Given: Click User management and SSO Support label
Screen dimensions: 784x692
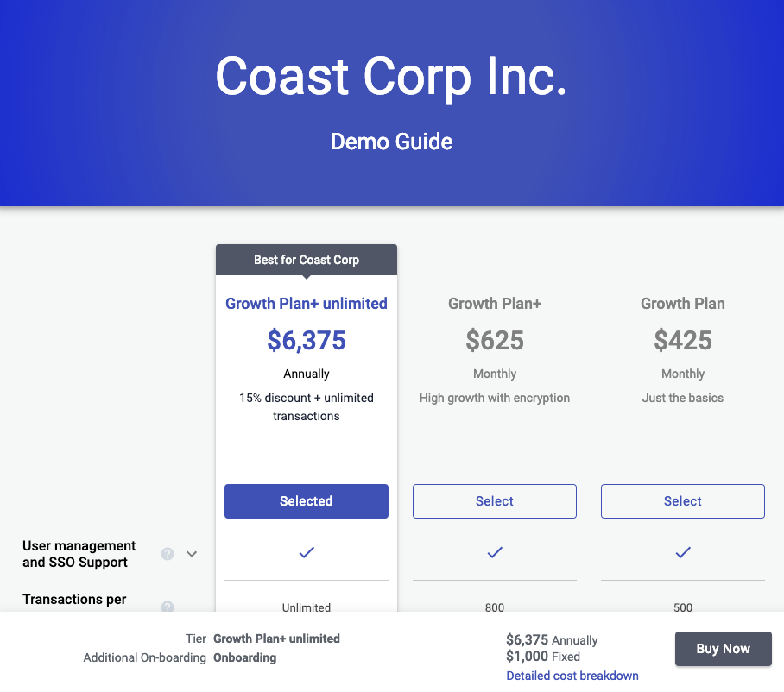Looking at the screenshot, I should [x=79, y=554].
